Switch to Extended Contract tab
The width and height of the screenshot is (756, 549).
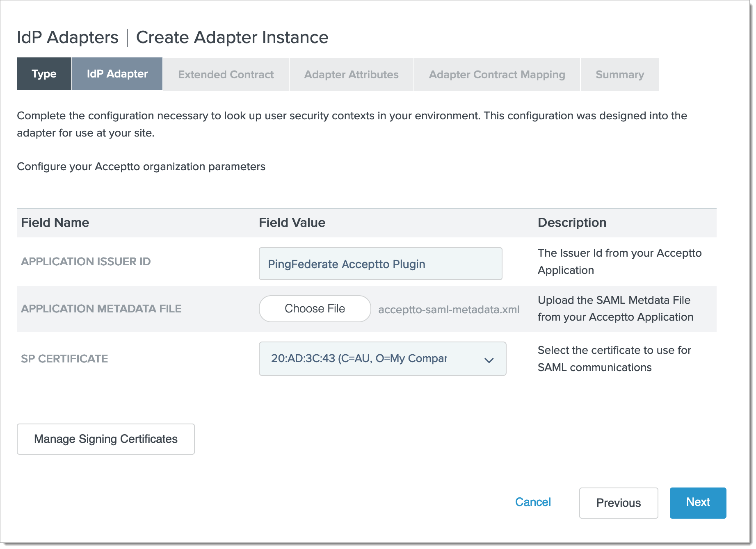point(226,75)
